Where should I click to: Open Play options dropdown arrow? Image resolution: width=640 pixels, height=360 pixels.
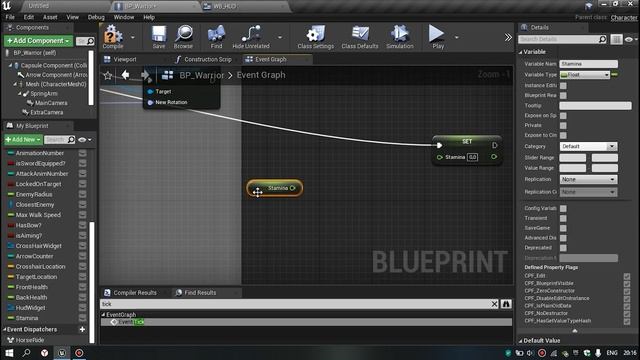(x=456, y=37)
